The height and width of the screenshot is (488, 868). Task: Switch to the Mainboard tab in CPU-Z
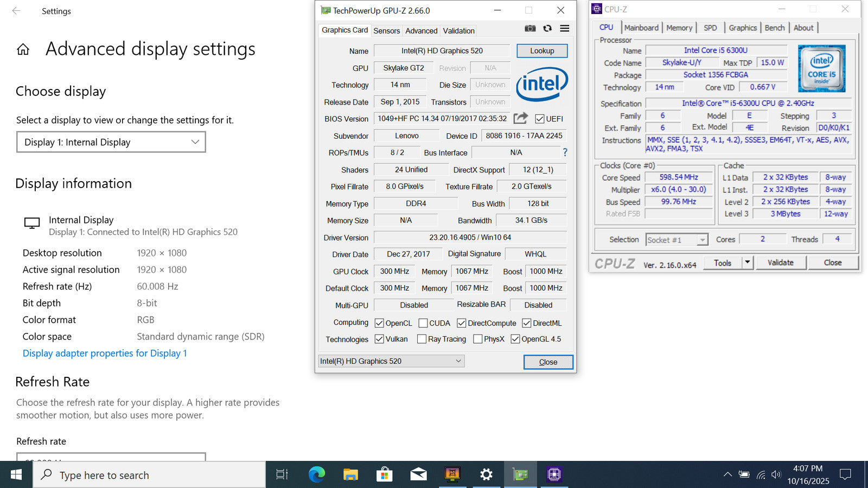tap(641, 28)
